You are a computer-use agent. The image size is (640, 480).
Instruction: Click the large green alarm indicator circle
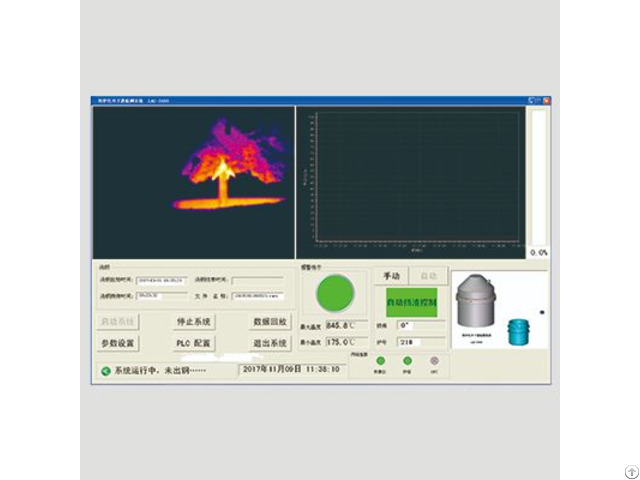click(335, 293)
